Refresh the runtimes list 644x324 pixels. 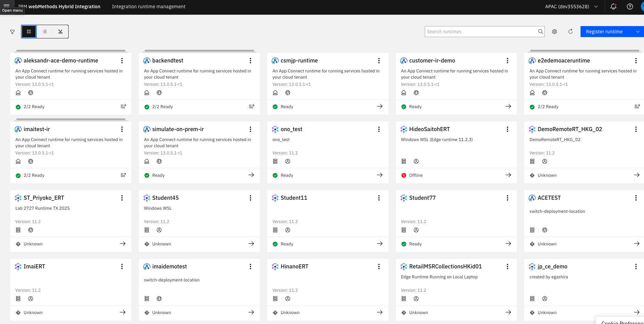(571, 32)
